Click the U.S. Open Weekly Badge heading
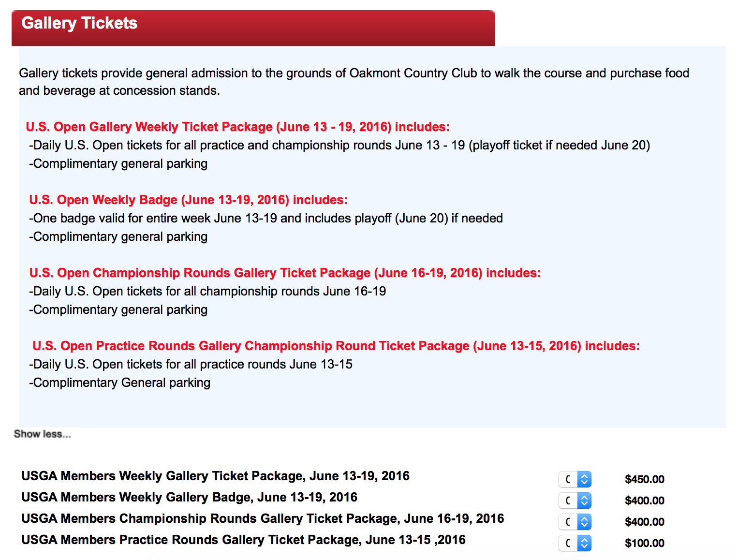 pos(188,200)
